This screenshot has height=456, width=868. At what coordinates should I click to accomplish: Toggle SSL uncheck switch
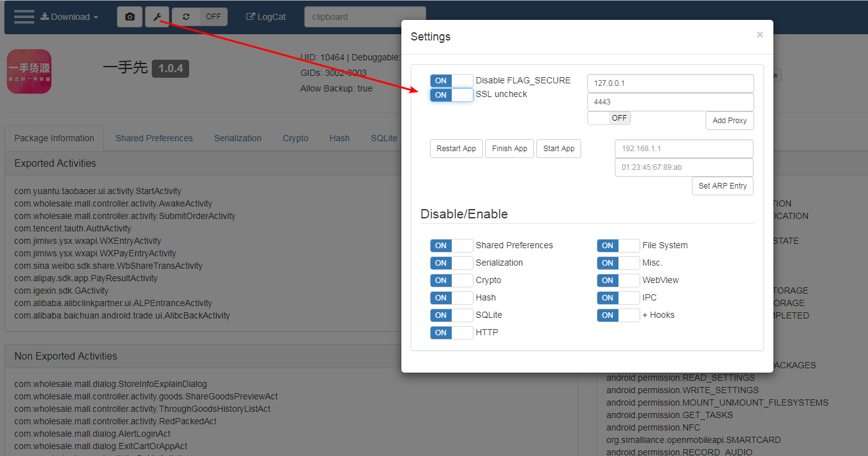point(452,95)
